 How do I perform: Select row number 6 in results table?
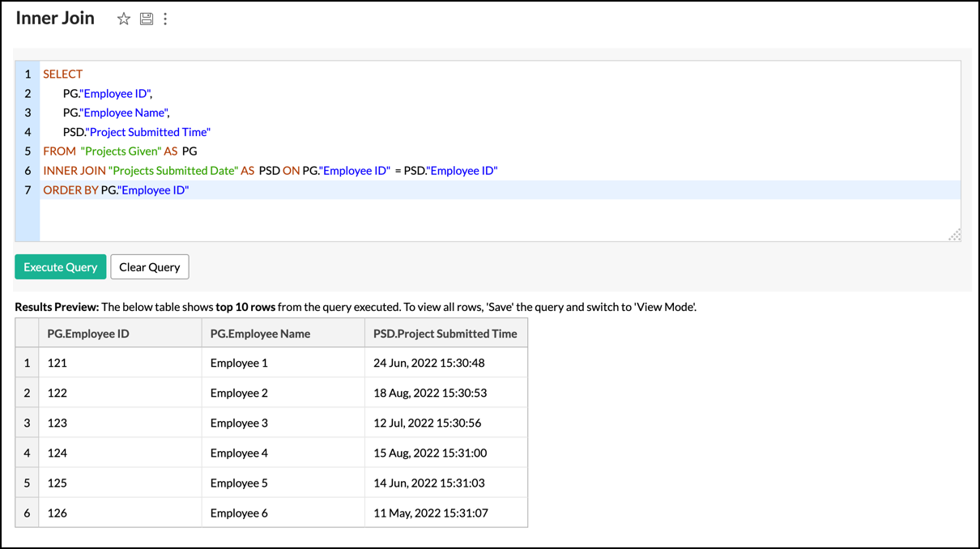[27, 513]
